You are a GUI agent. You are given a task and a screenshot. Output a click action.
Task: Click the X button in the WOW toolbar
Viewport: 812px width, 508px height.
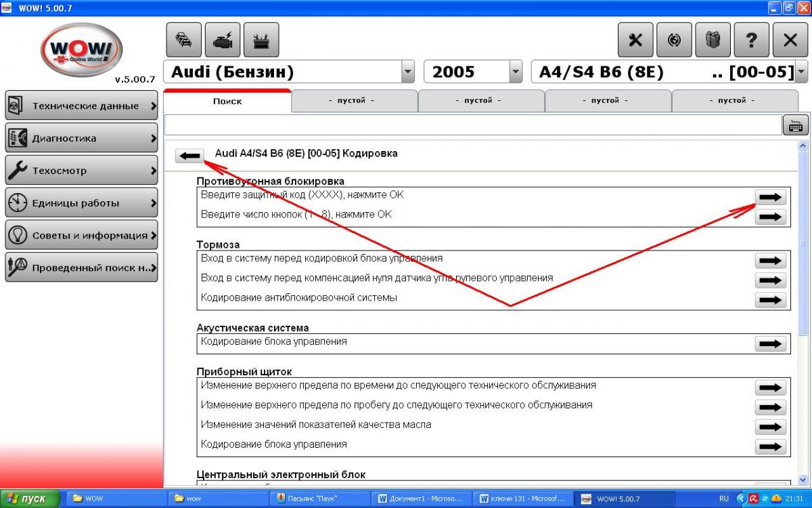[790, 40]
